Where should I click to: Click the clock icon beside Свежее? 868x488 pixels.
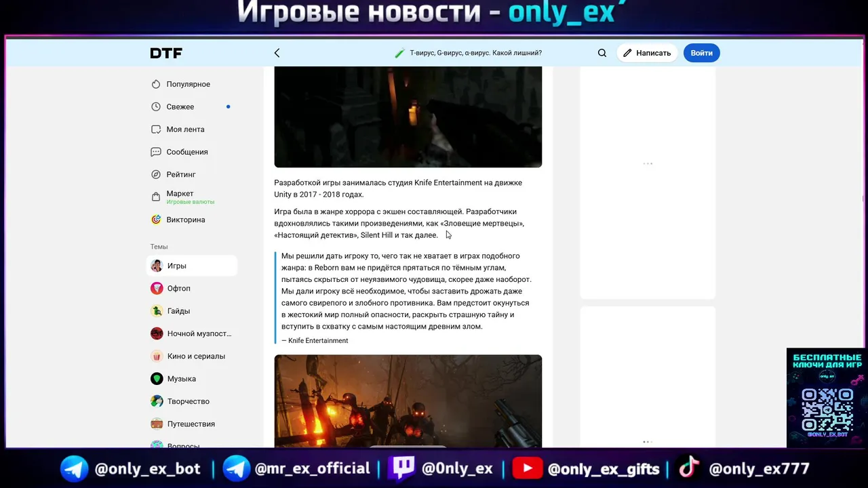point(156,106)
